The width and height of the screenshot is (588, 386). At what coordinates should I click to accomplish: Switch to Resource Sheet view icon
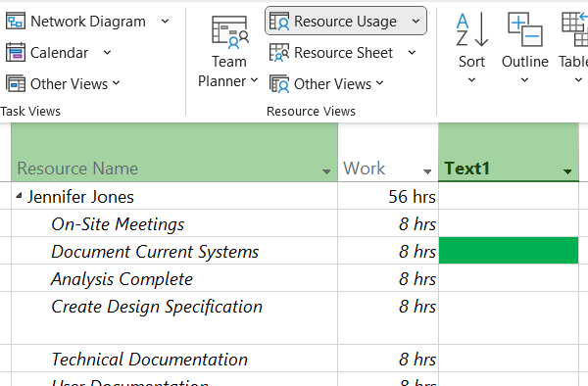[279, 53]
